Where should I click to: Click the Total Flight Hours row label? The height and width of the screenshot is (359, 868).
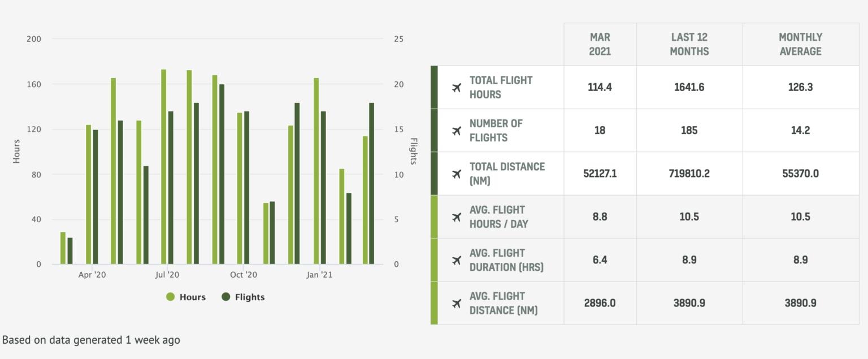pos(501,88)
